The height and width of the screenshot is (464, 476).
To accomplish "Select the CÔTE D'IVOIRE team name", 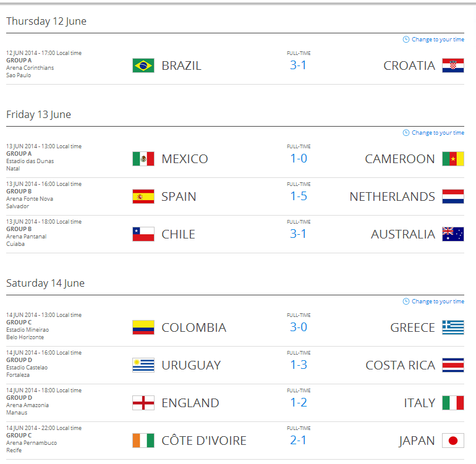I will (204, 440).
